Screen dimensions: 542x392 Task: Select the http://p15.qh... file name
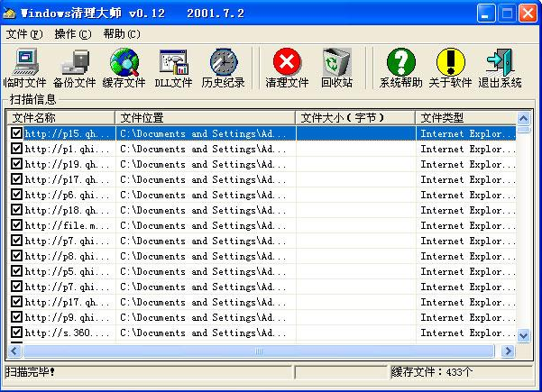pyautogui.click(x=68, y=133)
